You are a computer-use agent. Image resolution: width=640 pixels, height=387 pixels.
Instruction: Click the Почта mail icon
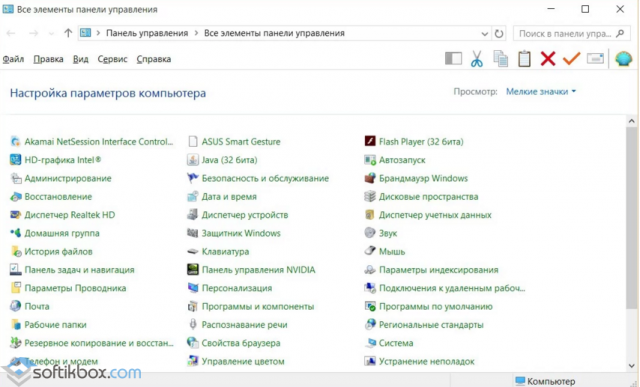[x=15, y=306]
